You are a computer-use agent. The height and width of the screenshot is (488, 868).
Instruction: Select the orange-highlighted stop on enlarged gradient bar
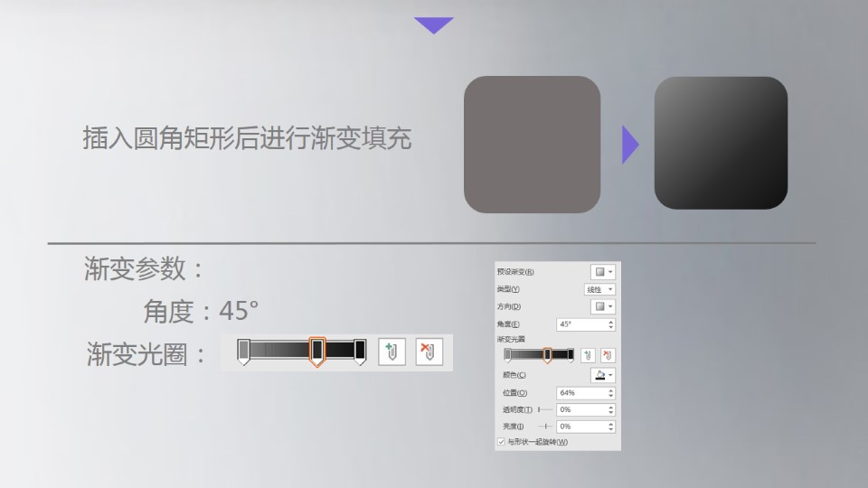(317, 352)
